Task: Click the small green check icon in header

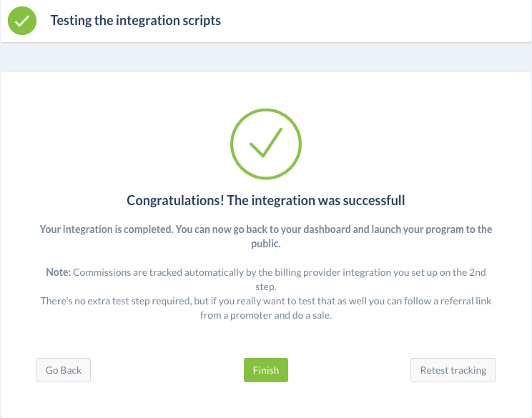Action: click(x=22, y=21)
